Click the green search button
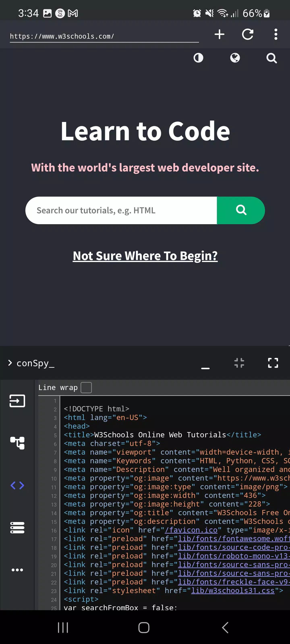The height and width of the screenshot is (644, 290). pos(241,210)
